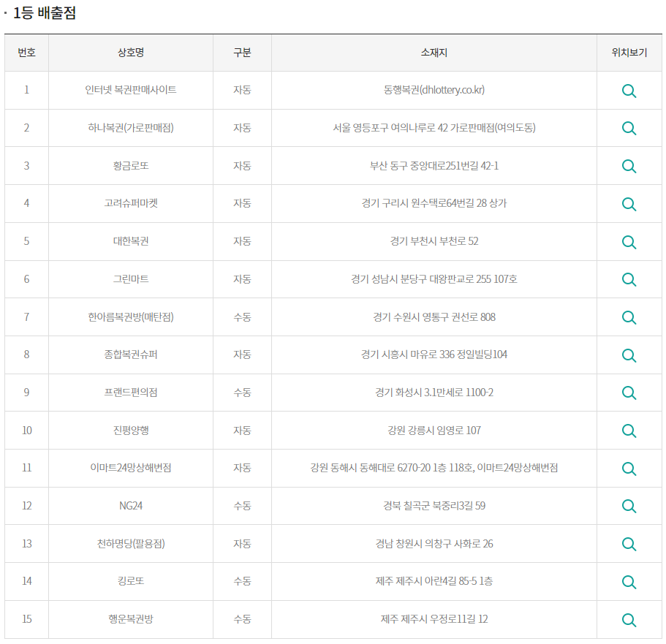This screenshot has width=666, height=644.
Task: View location of 천하명당(팔용점)
Action: coord(629,544)
